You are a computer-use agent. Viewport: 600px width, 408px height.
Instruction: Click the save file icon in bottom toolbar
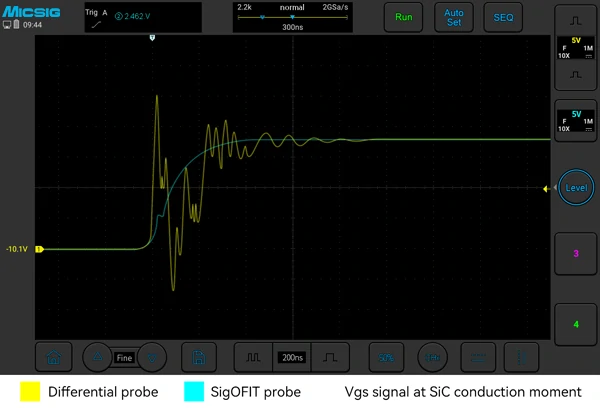199,356
